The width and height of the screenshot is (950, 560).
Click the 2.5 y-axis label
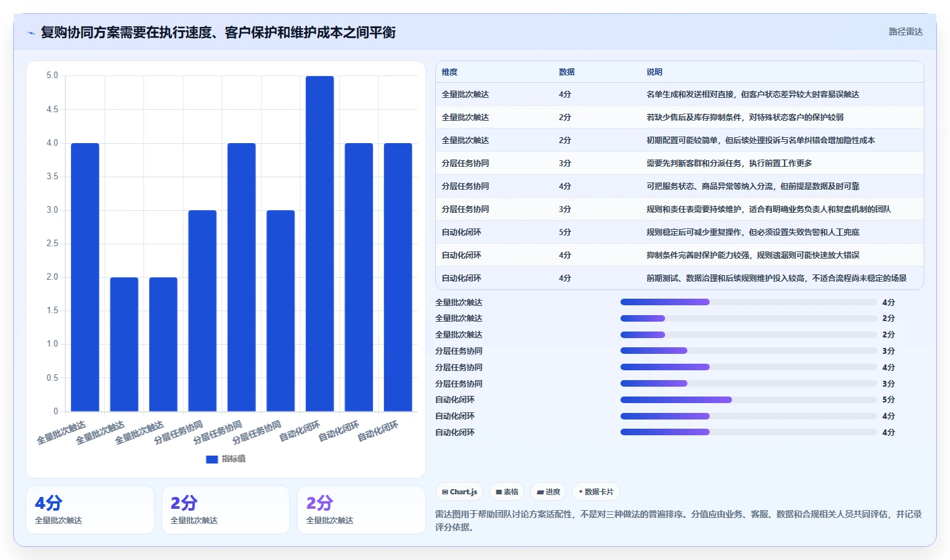click(52, 244)
